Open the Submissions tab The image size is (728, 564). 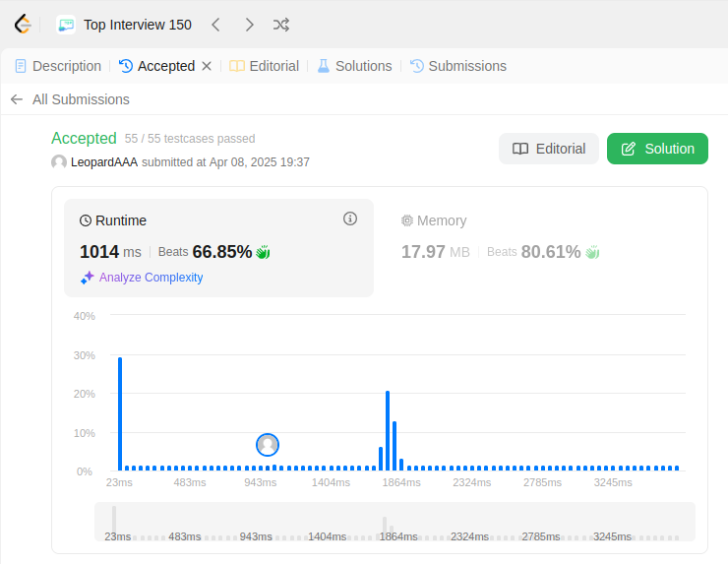pos(458,66)
